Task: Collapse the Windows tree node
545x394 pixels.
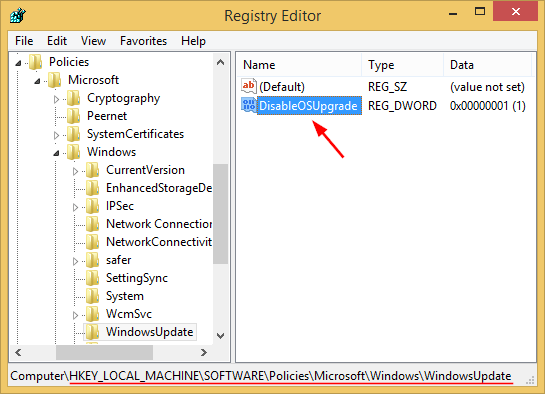Action: tap(56, 153)
